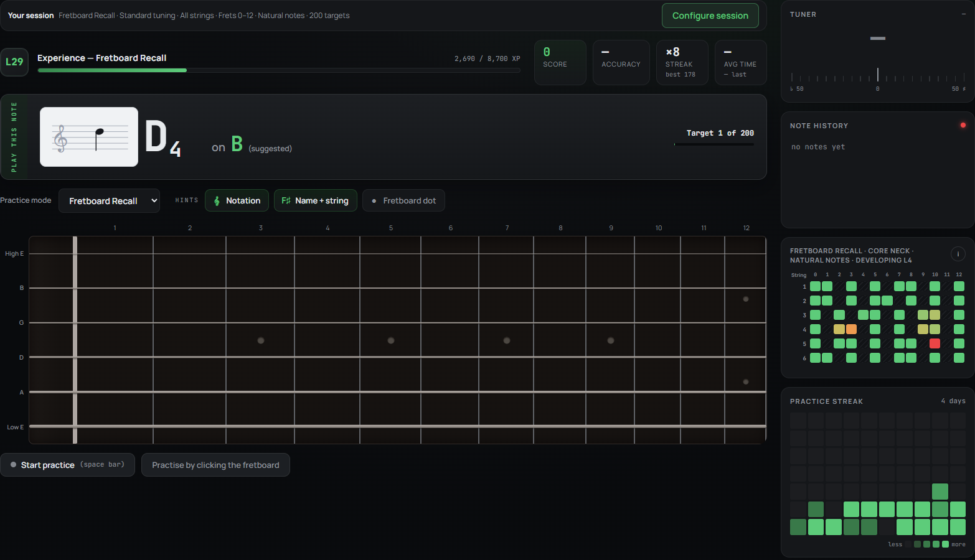Click the TUNER panel title
The height and width of the screenshot is (560, 975).
[x=803, y=14]
